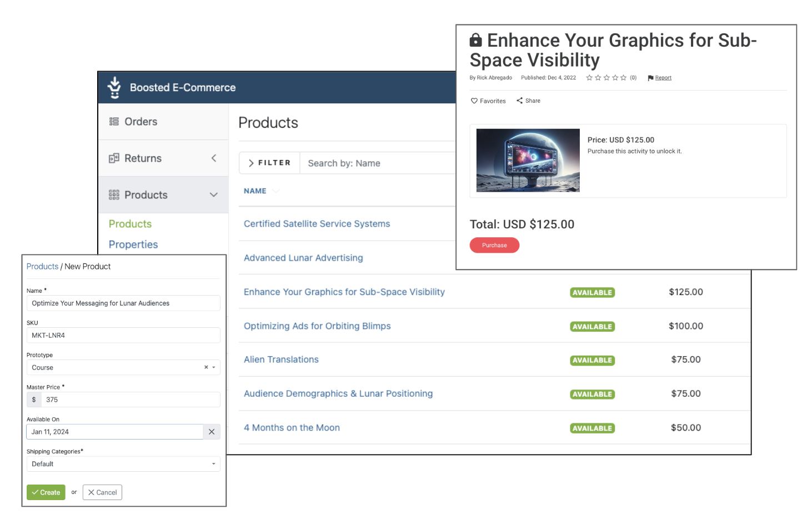Viewport: 812px width, 519px height.
Task: Clear the Available On date with the X
Action: tap(212, 432)
